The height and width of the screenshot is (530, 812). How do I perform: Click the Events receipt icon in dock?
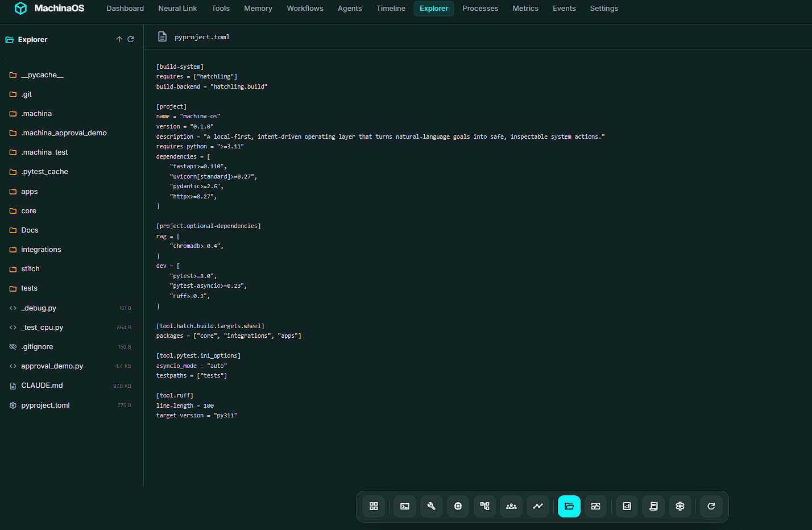coord(653,506)
